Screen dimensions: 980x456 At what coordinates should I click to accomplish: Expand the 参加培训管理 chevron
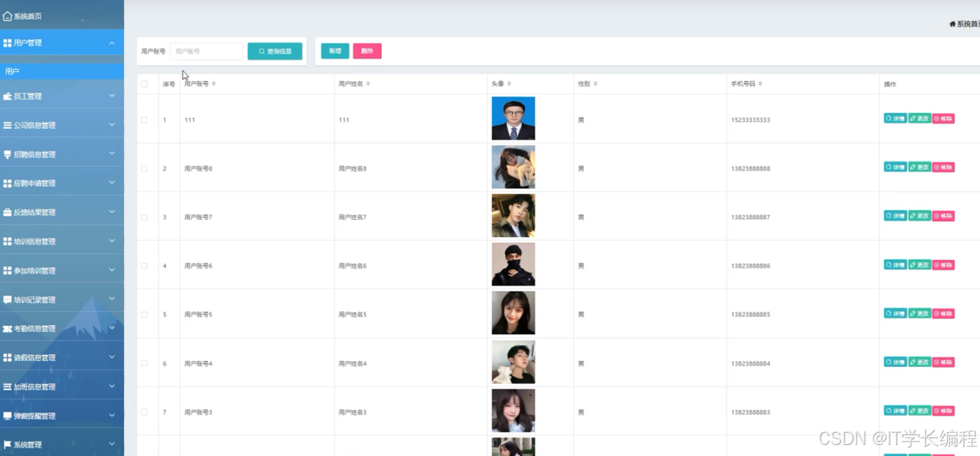point(112,270)
